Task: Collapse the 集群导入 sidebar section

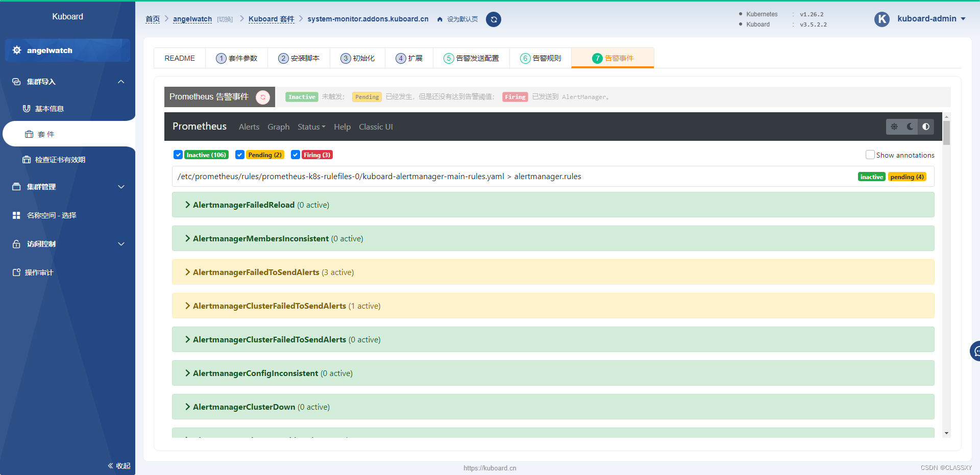Action: (121, 82)
